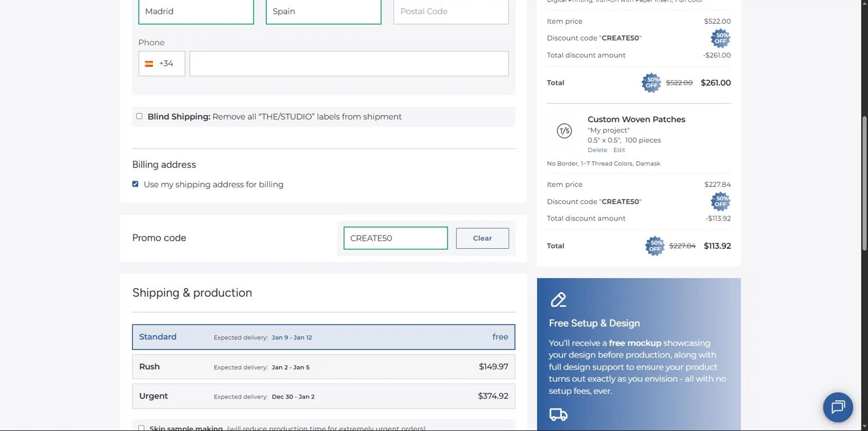Click the Shipping & production heading
Viewport: 868px width, 431px height.
tap(192, 293)
